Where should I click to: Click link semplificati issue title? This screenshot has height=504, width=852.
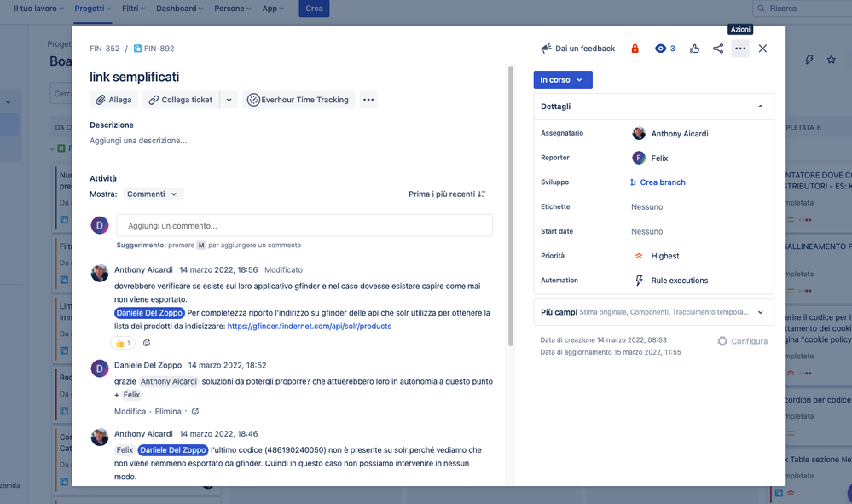[134, 77]
